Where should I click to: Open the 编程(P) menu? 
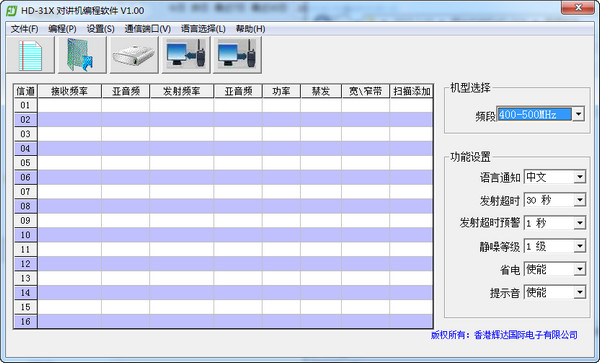pyautogui.click(x=62, y=29)
